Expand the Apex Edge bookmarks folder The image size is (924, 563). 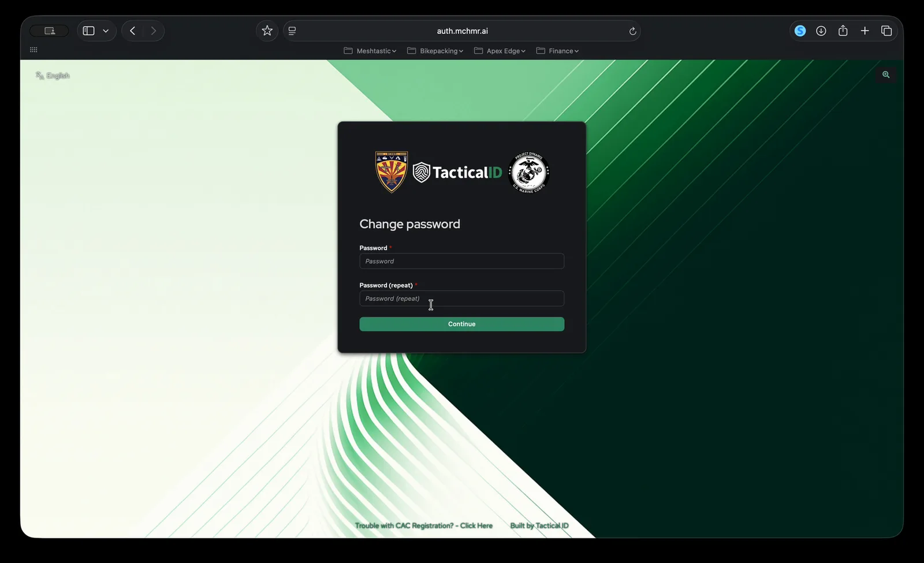pyautogui.click(x=500, y=51)
